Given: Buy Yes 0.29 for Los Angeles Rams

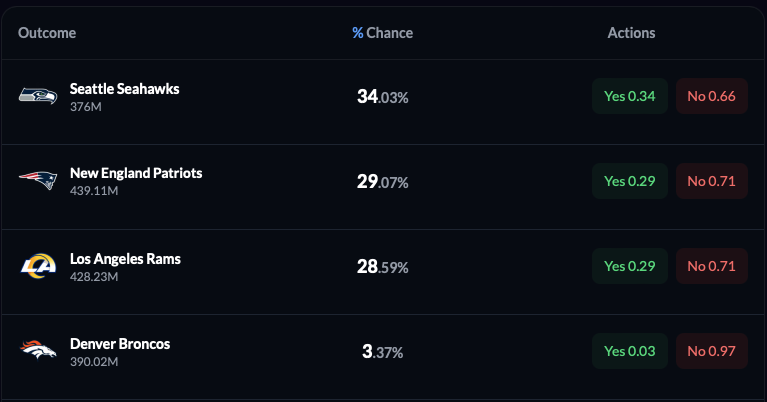Looking at the screenshot, I should pyautogui.click(x=629, y=266).
